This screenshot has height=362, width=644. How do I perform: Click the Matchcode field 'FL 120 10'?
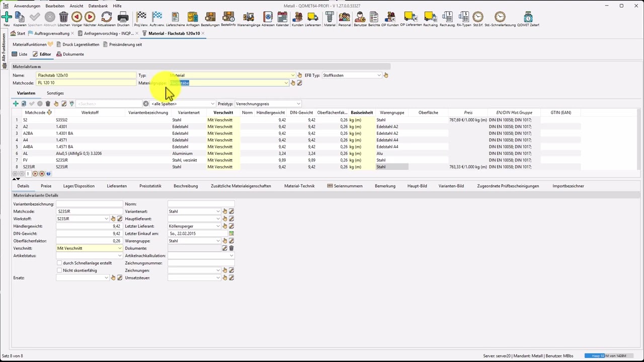click(86, 83)
